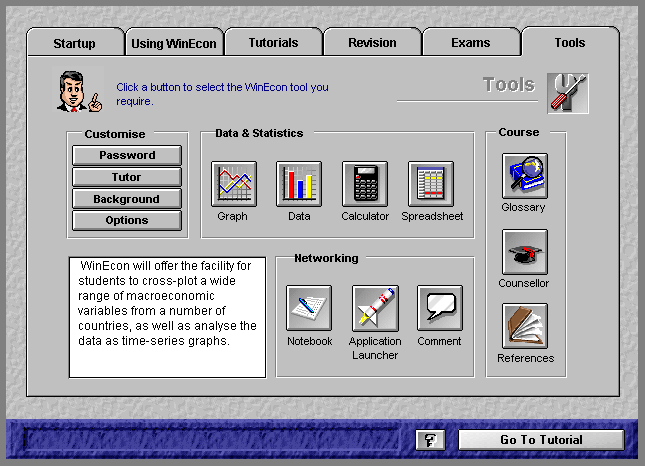Open the Data bar chart icon

click(x=299, y=184)
